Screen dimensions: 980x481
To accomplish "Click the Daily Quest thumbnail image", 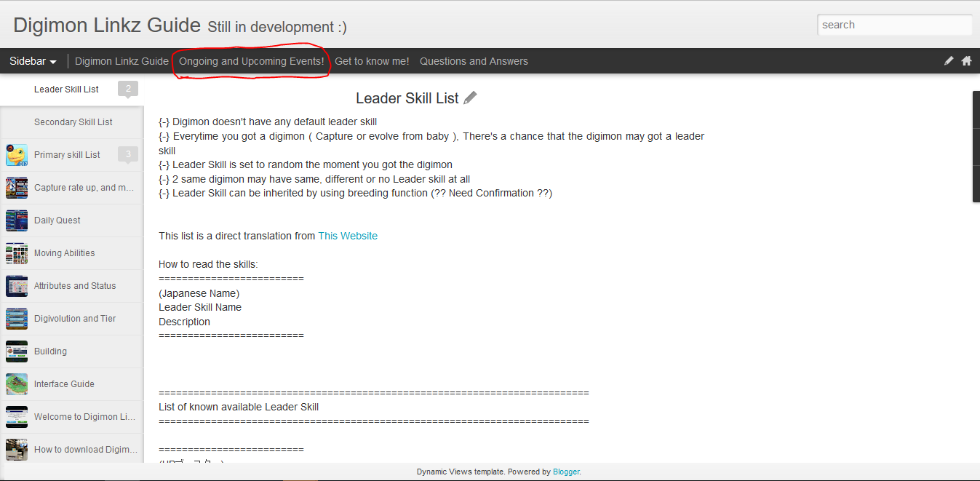I will click(17, 220).
